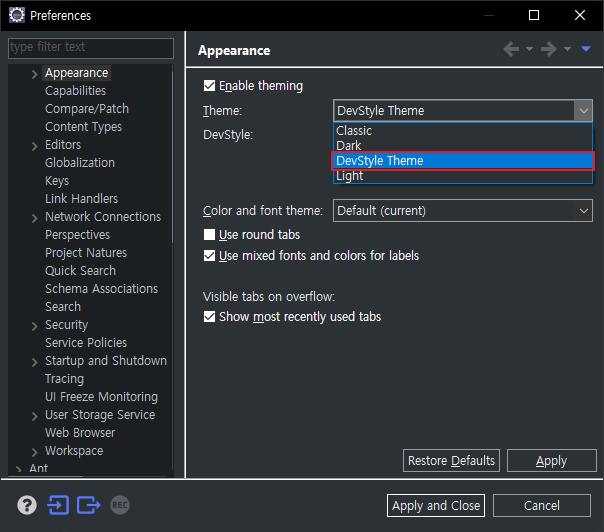Image resolution: width=604 pixels, height=532 pixels.
Task: Expand the Appearance tree node
Action: click(34, 74)
